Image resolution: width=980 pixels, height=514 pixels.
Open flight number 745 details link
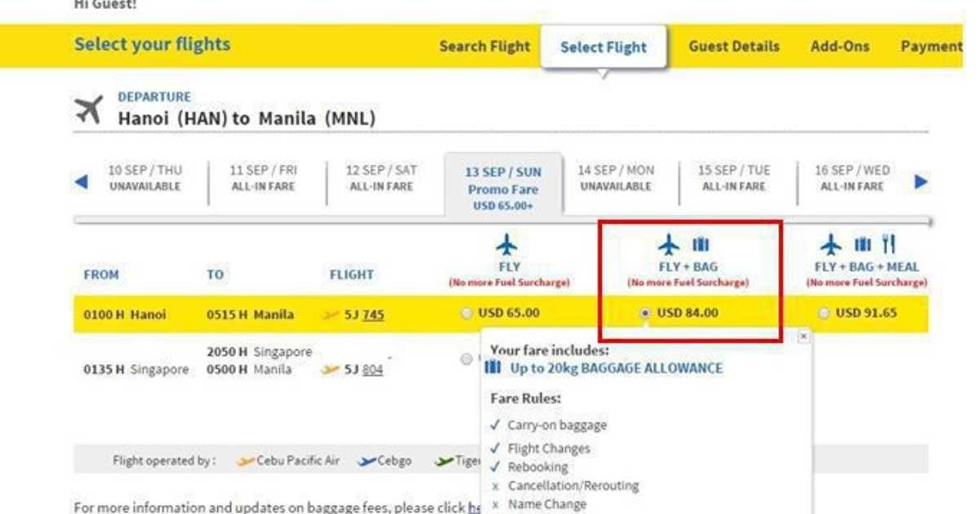[x=374, y=314]
